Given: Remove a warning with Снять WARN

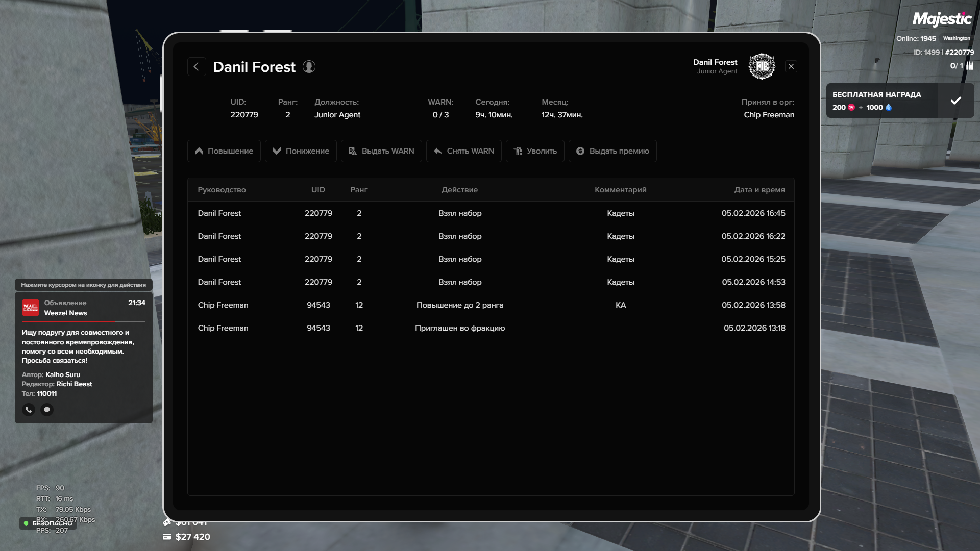Looking at the screenshot, I should [463, 151].
